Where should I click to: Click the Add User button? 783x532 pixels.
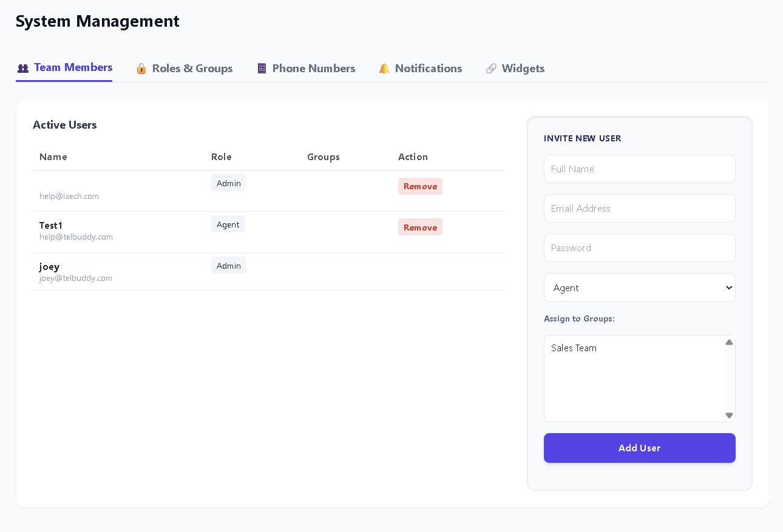click(x=640, y=448)
